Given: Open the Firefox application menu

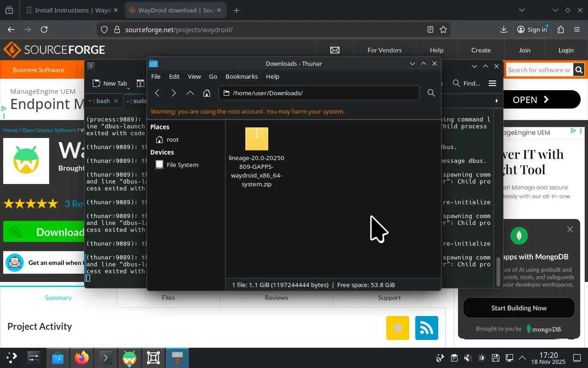Looking at the screenshot, I should point(577,29).
